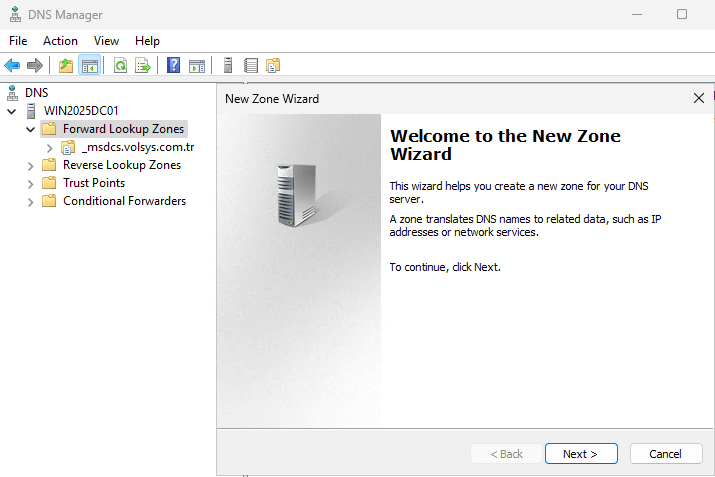Toggle Show/Hide Action Pane toolbar icon

pos(197,66)
